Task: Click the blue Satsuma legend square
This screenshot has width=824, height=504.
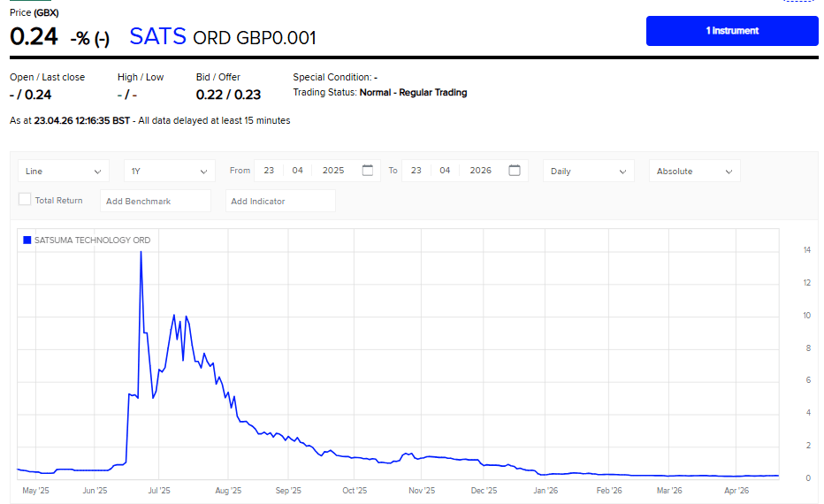Action: (x=27, y=240)
